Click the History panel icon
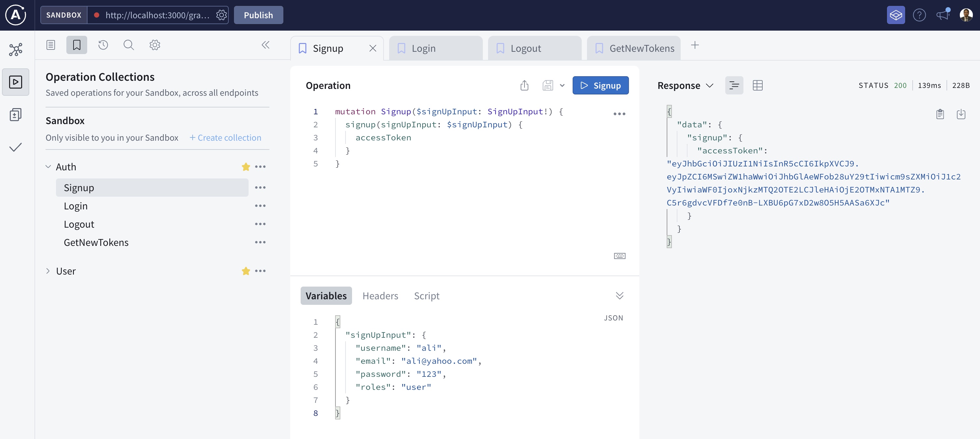 click(x=103, y=45)
